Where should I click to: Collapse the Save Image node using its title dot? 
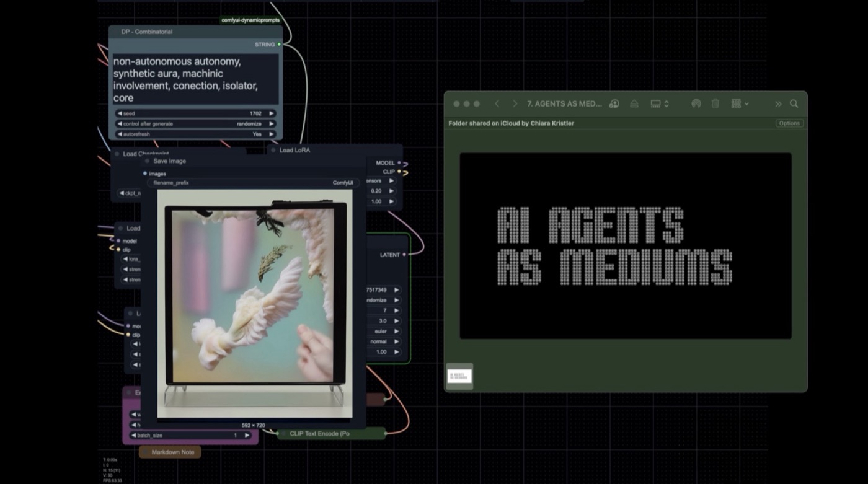(x=147, y=161)
